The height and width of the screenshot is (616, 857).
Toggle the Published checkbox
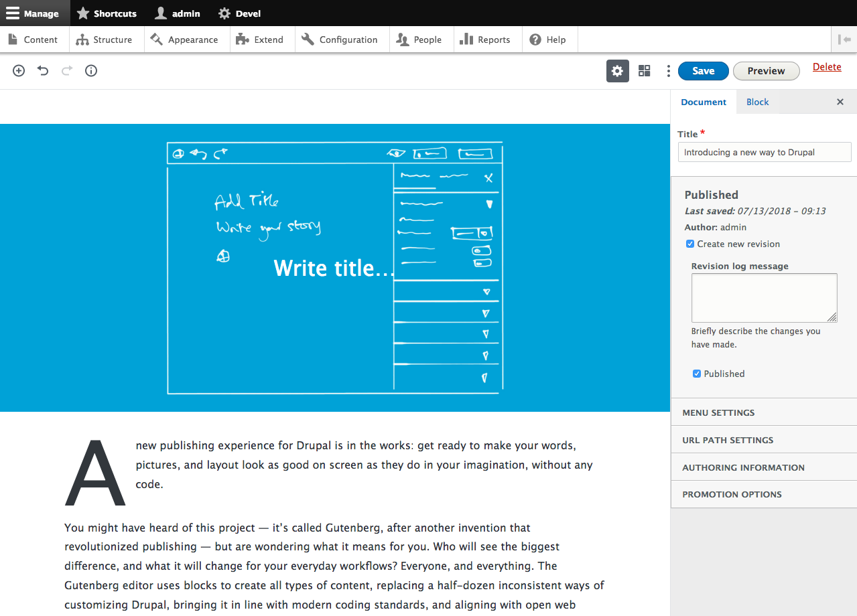point(697,374)
